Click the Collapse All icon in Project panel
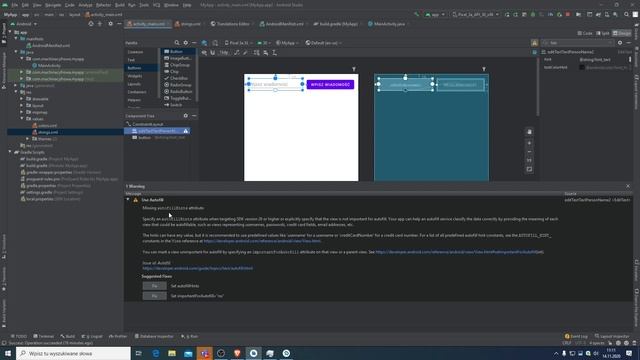The height and width of the screenshot is (360, 640). [100, 24]
